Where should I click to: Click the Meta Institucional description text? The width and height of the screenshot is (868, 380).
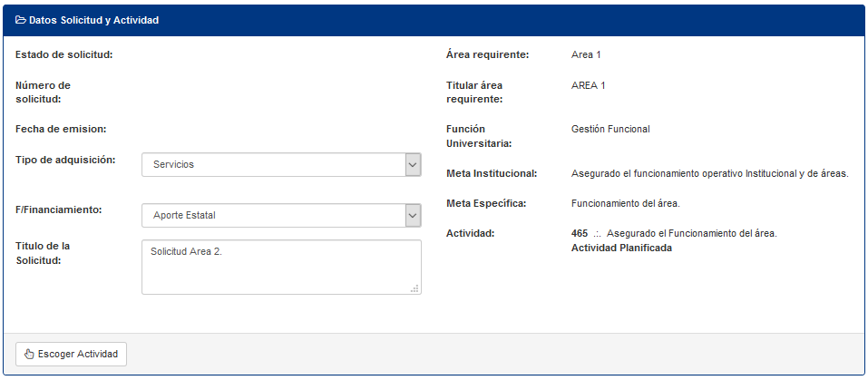[x=709, y=174]
